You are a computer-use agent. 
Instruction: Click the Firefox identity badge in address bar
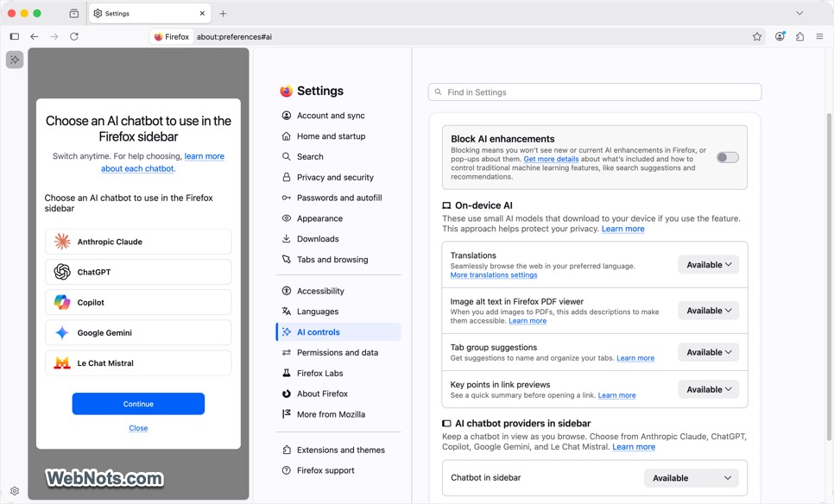click(172, 37)
